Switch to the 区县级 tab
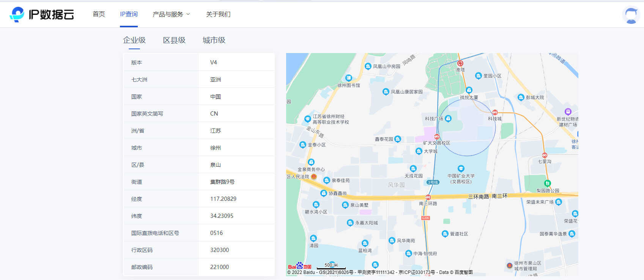 [174, 40]
